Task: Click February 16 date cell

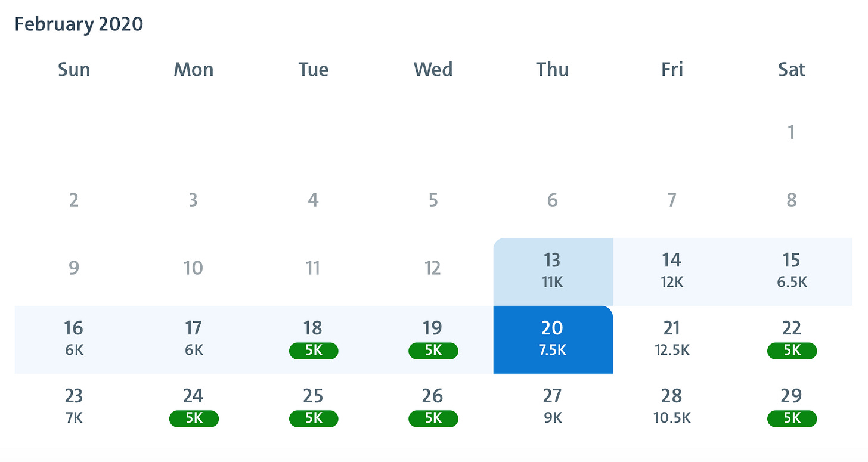Action: (74, 339)
